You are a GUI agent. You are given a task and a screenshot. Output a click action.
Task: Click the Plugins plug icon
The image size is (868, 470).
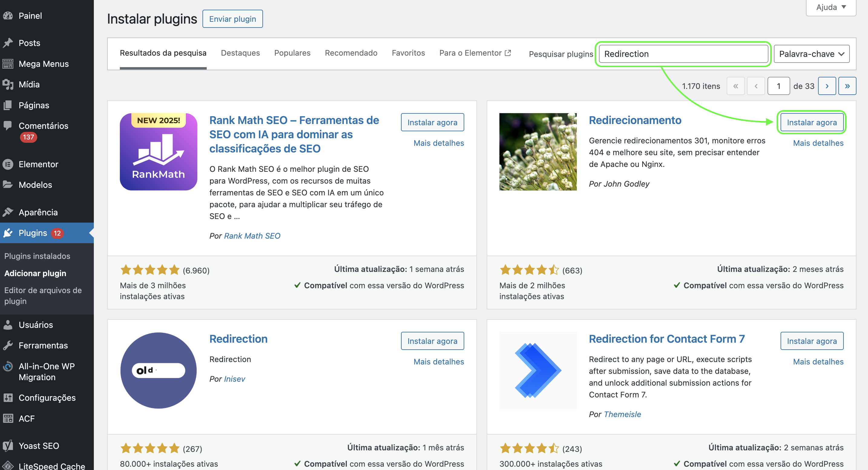tap(8, 233)
